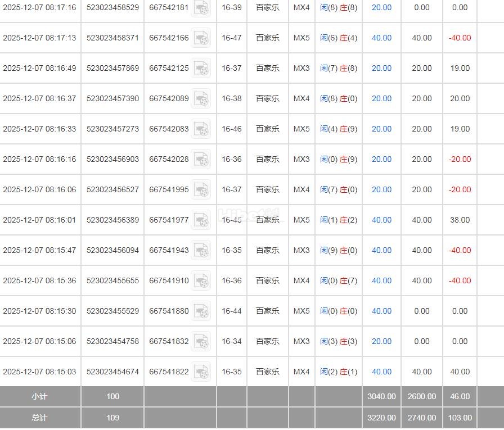Play the video for round 667542125
Image resolution: width=504 pixels, height=430 pixels.
coord(201,68)
